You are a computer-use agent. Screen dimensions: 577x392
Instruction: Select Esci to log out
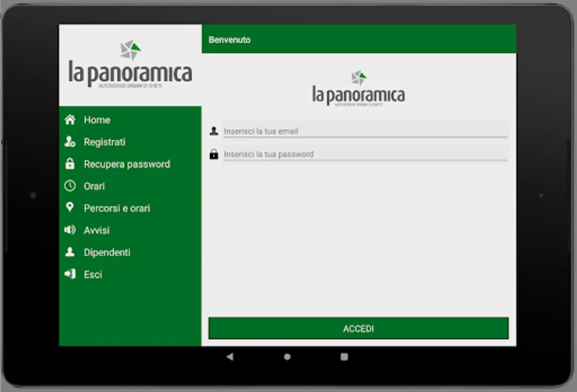(130, 274)
